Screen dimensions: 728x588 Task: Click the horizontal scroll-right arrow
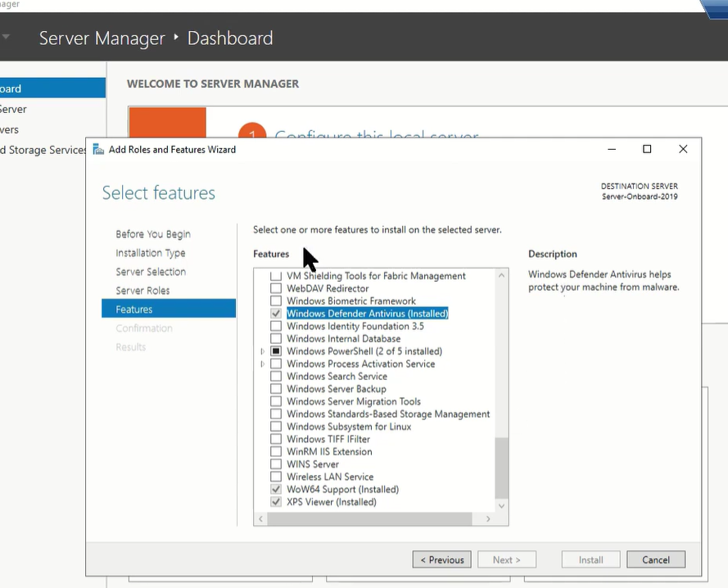pyautogui.click(x=488, y=518)
